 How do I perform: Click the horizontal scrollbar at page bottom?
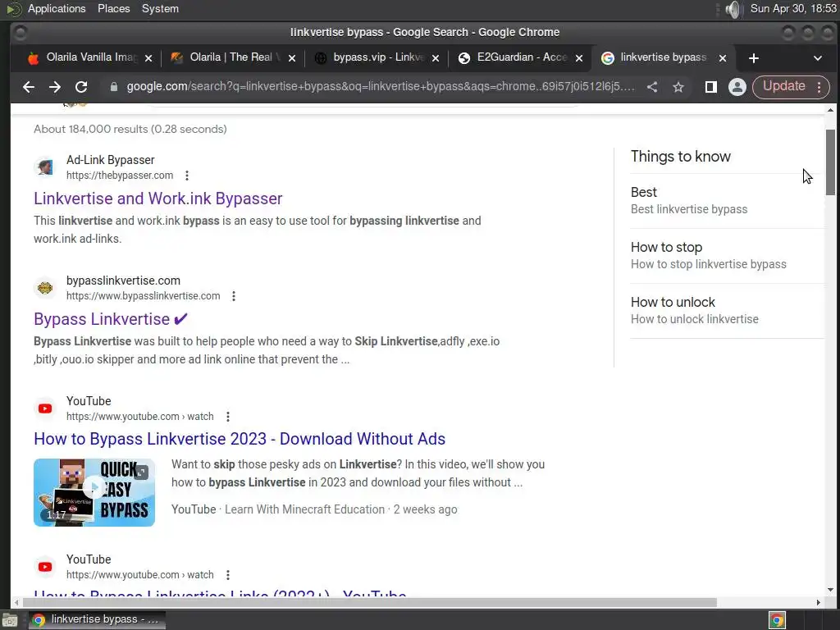click(368, 603)
